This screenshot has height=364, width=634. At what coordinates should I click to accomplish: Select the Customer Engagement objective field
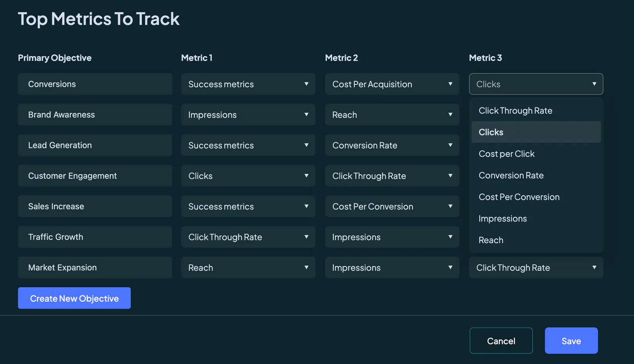coord(95,175)
